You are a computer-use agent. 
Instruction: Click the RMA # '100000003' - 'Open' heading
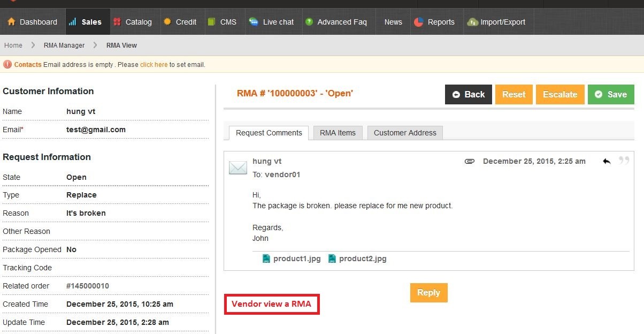coord(295,93)
